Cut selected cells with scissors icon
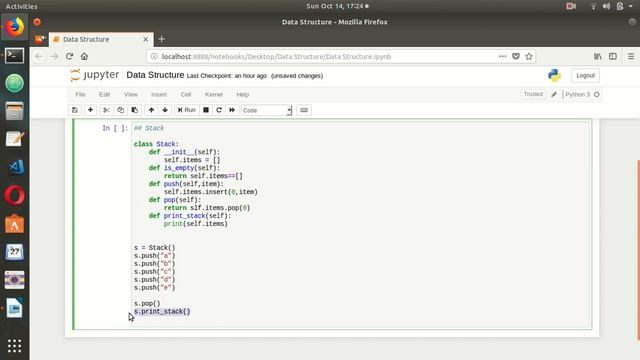The width and height of the screenshot is (640, 360). tap(106, 110)
